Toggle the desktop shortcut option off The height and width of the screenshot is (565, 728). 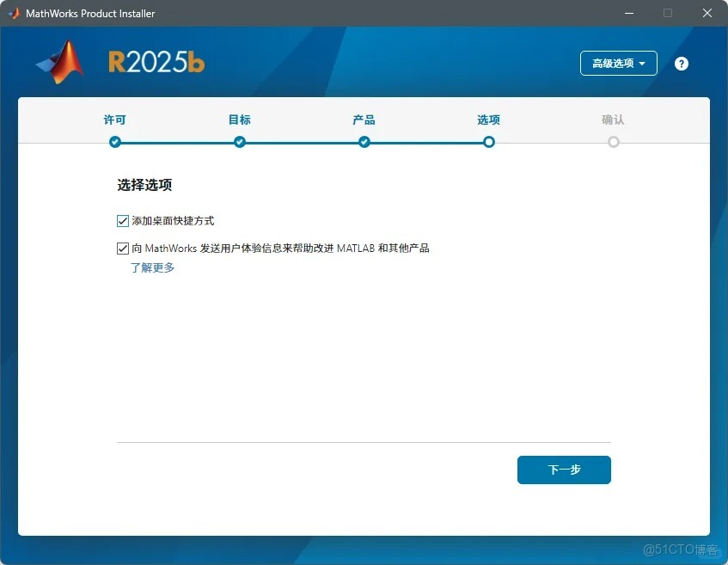(123, 220)
